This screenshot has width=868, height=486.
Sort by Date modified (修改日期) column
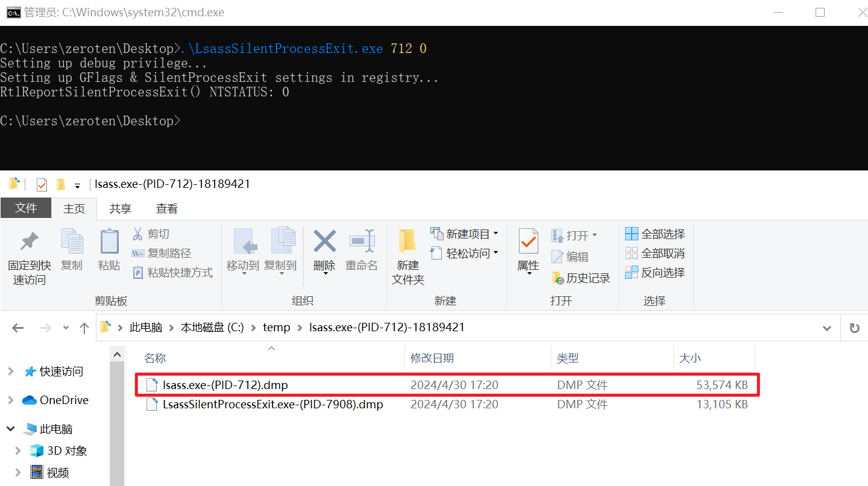(478, 358)
